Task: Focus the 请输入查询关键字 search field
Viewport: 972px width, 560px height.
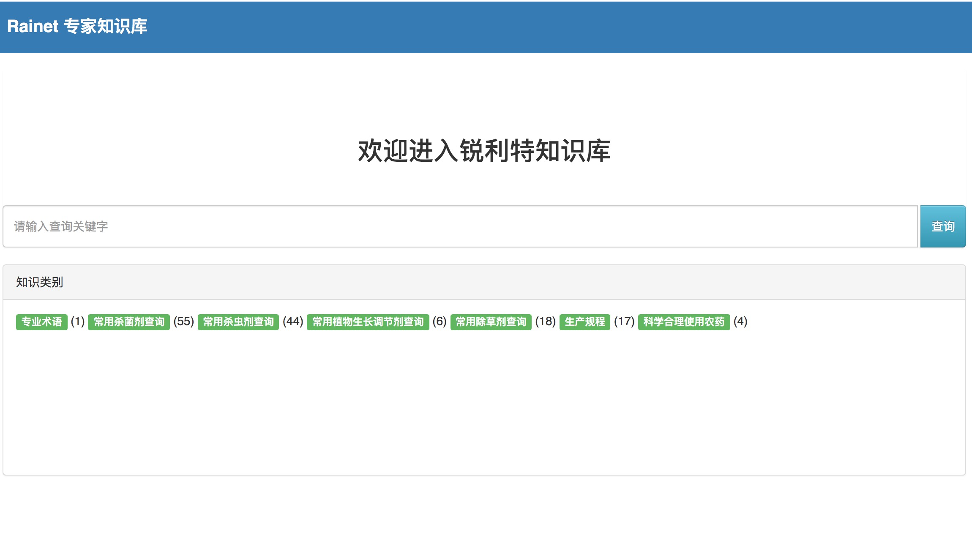Action: 460,226
